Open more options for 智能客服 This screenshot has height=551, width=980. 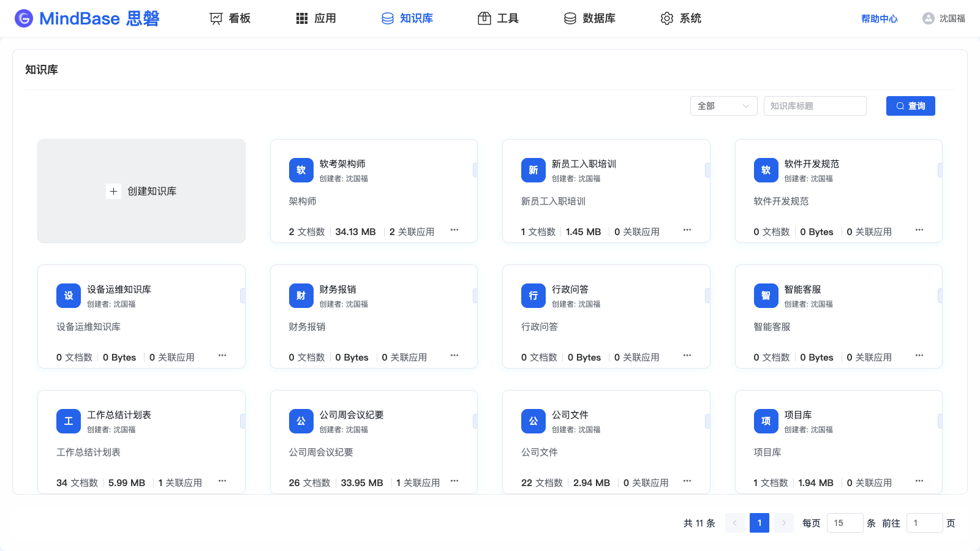[919, 356]
